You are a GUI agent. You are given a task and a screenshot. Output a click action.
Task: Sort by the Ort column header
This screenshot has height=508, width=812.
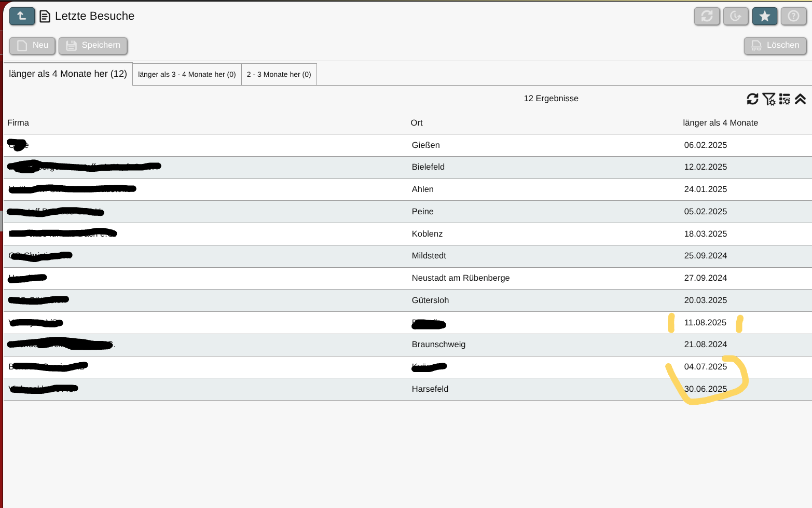tap(417, 123)
